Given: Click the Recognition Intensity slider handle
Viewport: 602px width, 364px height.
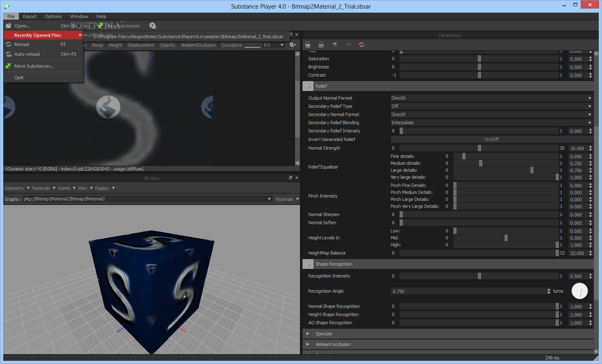Looking at the screenshot, I should pos(479,276).
